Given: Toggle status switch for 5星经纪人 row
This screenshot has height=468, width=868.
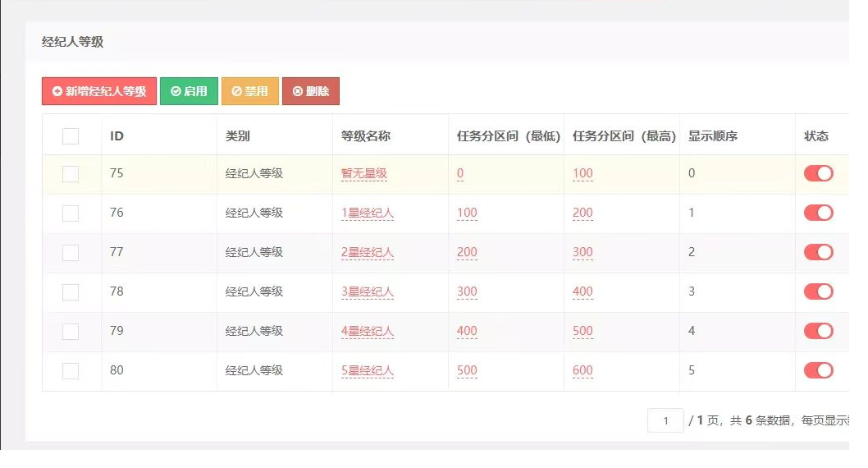Looking at the screenshot, I should click(819, 370).
